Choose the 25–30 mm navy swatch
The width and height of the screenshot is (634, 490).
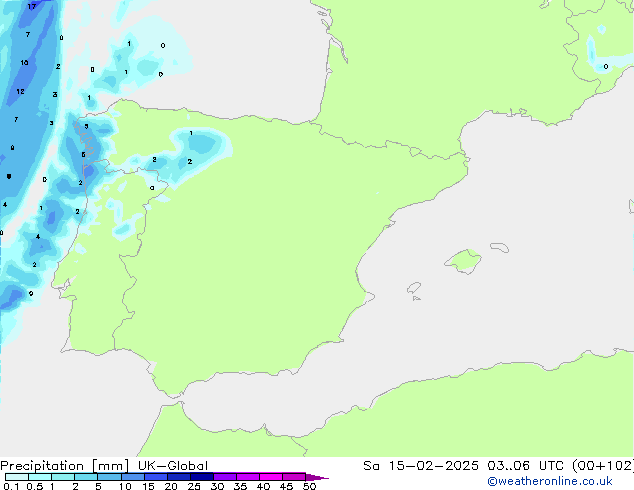(x=202, y=477)
